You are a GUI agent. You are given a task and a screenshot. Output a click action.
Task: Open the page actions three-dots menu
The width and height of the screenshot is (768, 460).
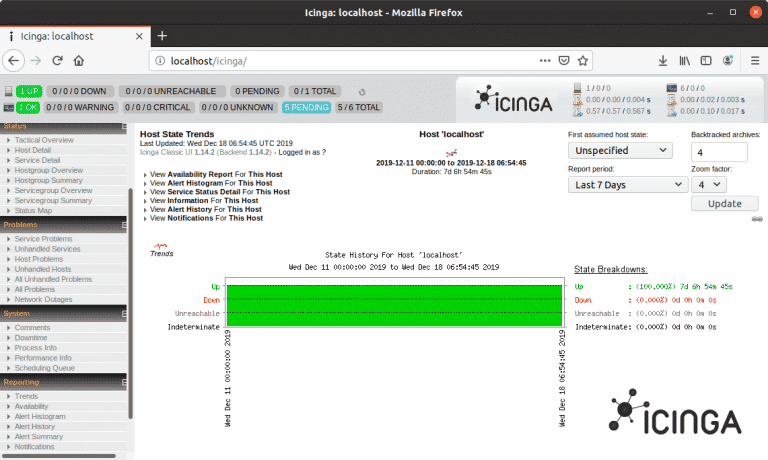click(545, 61)
